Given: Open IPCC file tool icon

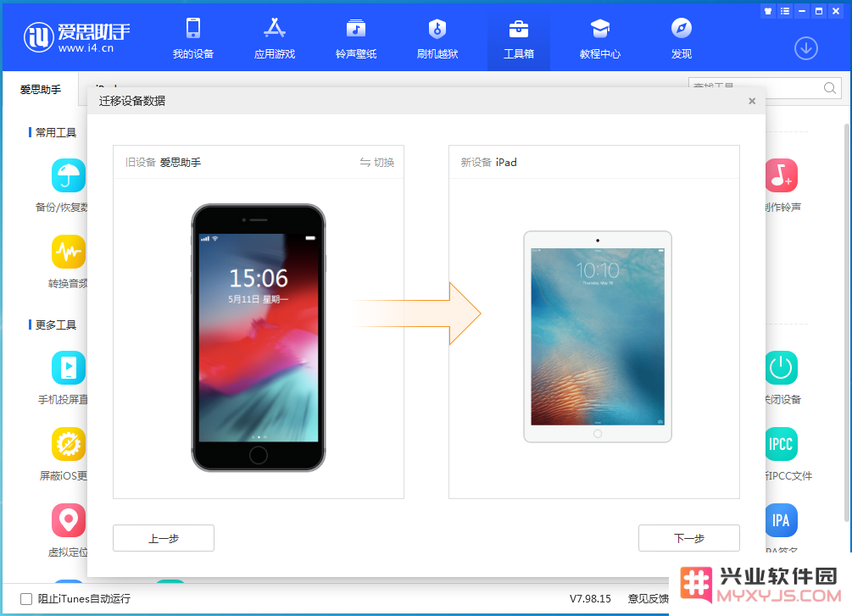Looking at the screenshot, I should point(782,444).
